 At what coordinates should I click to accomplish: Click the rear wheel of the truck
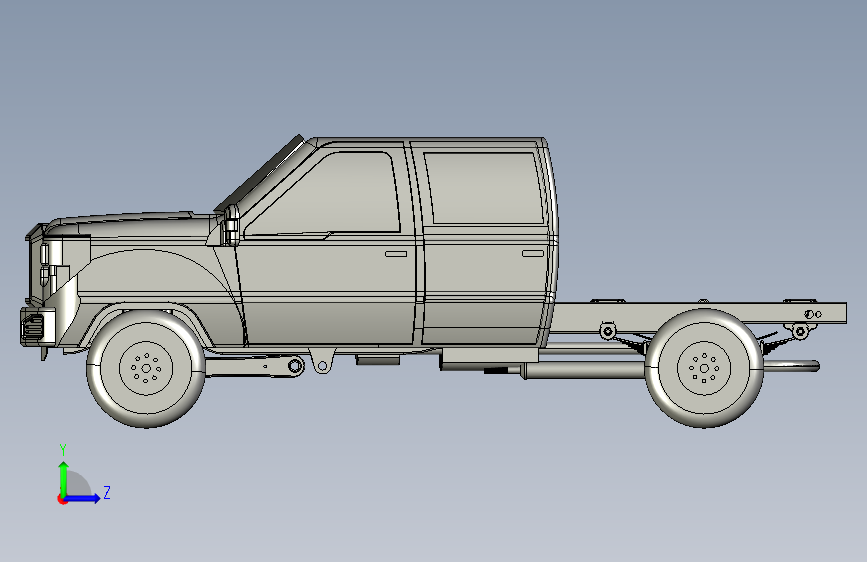point(704,368)
